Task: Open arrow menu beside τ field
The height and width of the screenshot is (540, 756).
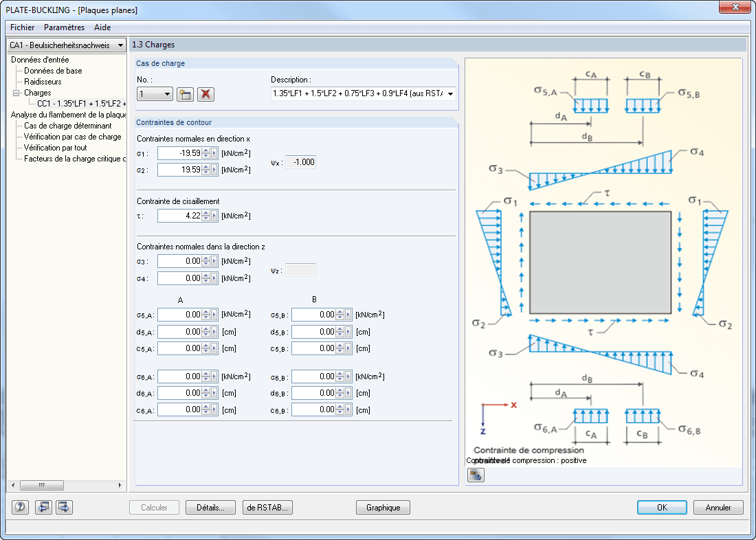Action: click(x=214, y=216)
